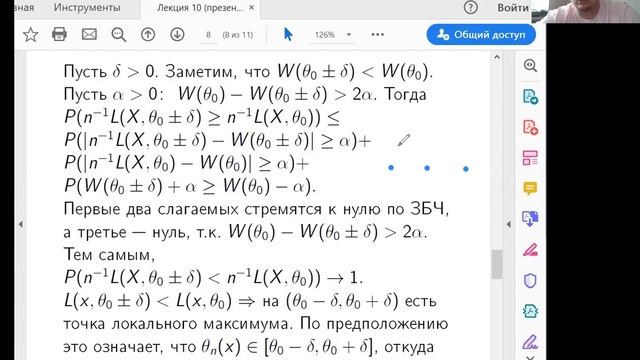Print the document with printer icon

[x=60, y=34]
